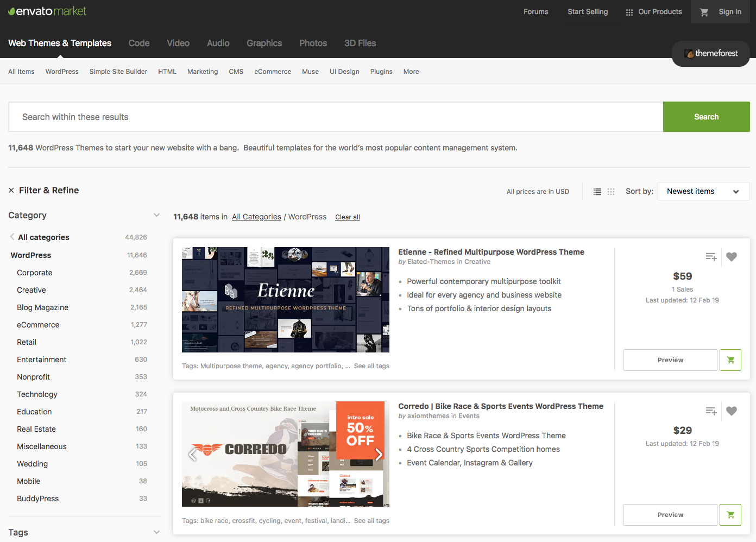This screenshot has height=542, width=756.
Task: Switch to list view layout
Action: (x=597, y=192)
